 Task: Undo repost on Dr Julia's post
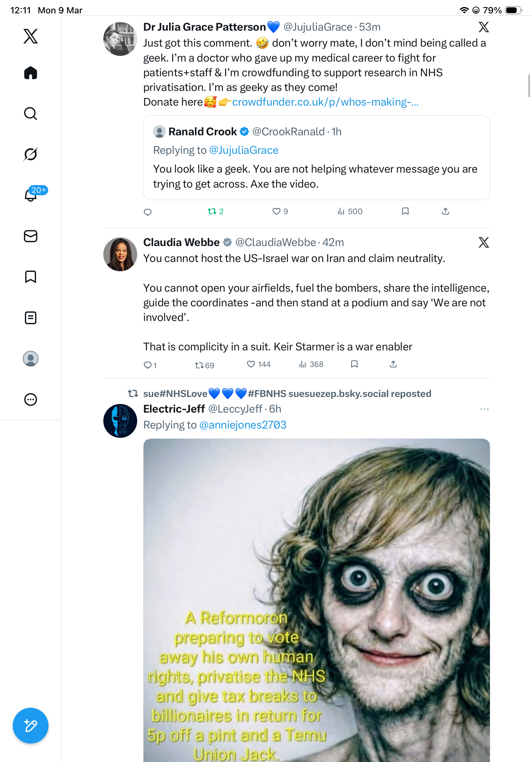coord(216,212)
